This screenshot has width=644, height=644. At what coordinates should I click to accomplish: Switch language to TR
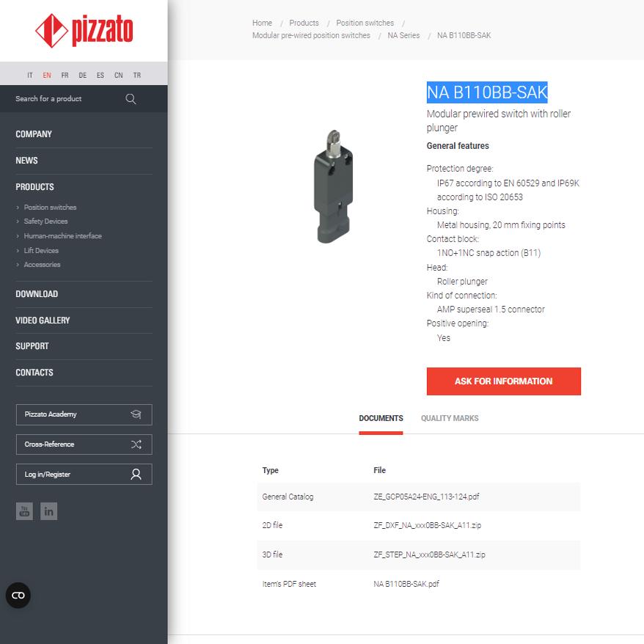coord(136,75)
